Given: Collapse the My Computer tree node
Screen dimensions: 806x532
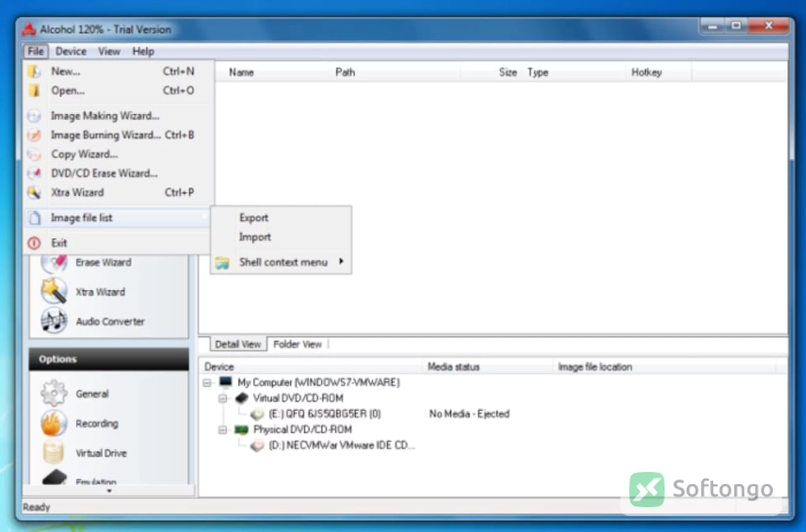Looking at the screenshot, I should (x=207, y=383).
